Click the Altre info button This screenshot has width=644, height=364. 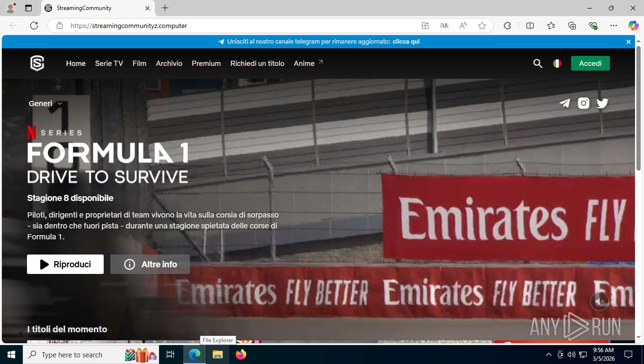click(150, 264)
